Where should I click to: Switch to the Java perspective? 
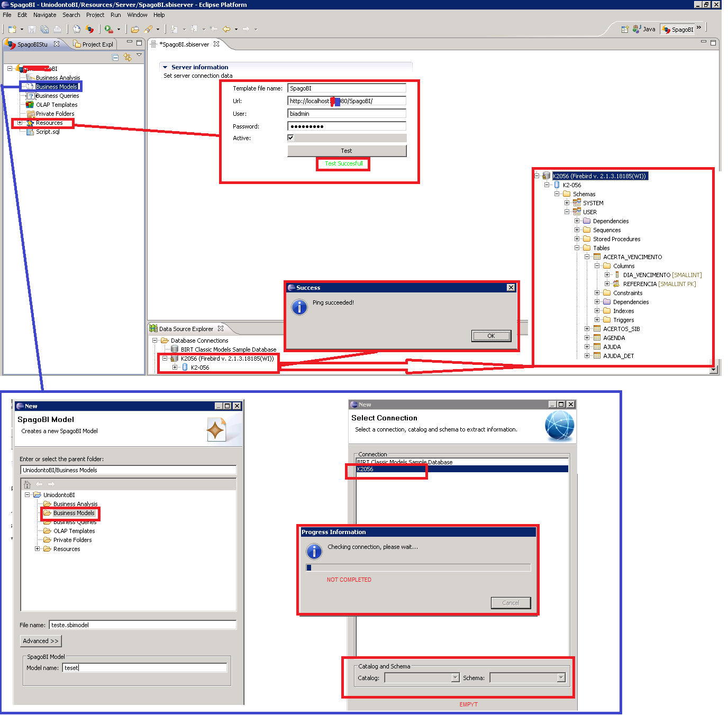coord(644,29)
